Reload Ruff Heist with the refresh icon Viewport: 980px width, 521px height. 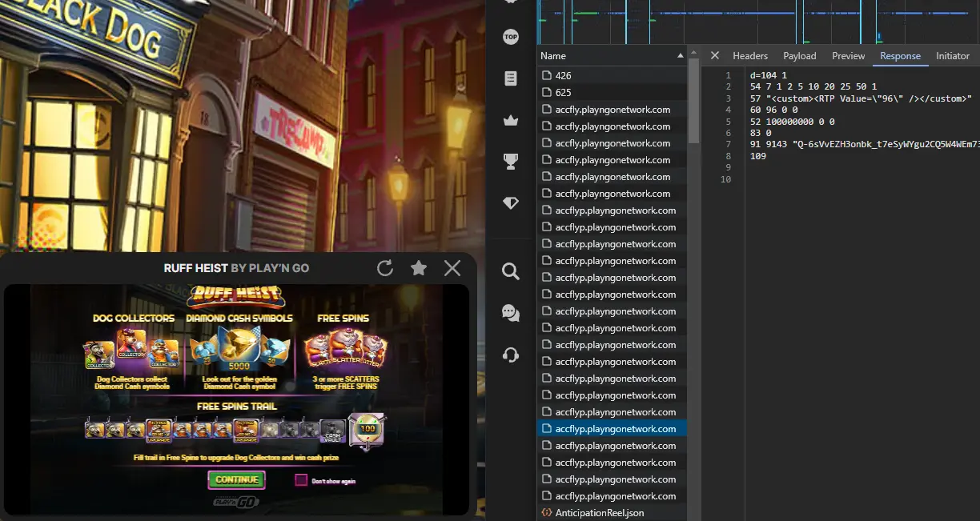point(385,268)
